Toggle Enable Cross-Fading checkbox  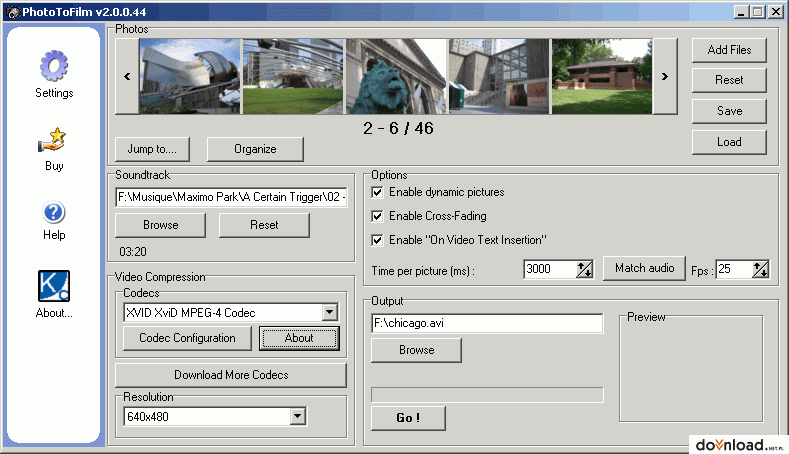tap(377, 216)
